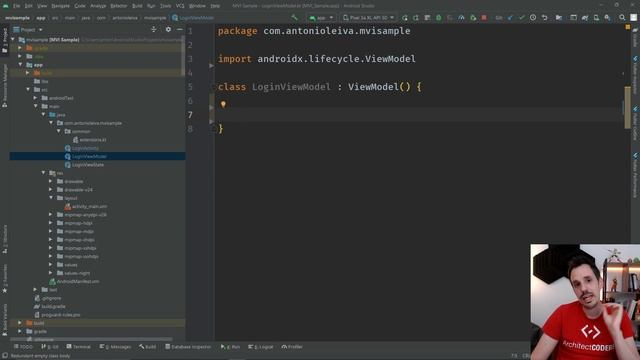640x360 pixels.
Task: Click the LoginViewModel class name
Action: pos(291,87)
